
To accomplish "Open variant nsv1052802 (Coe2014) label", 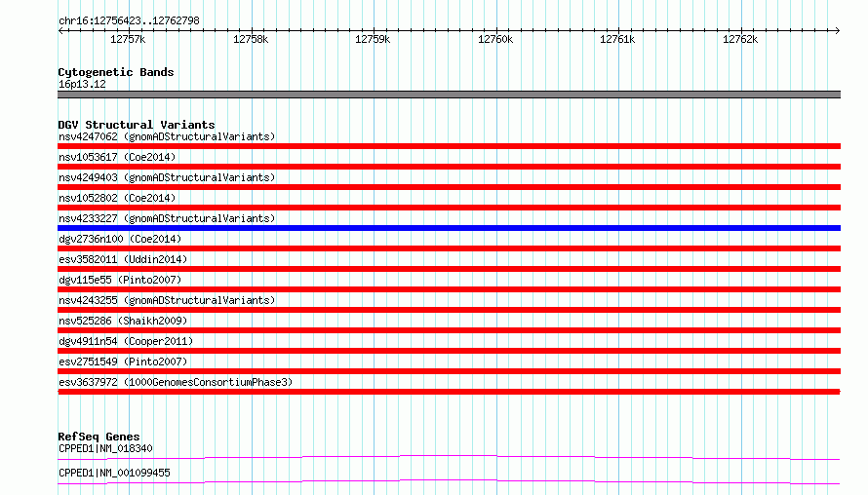I will click(117, 198).
